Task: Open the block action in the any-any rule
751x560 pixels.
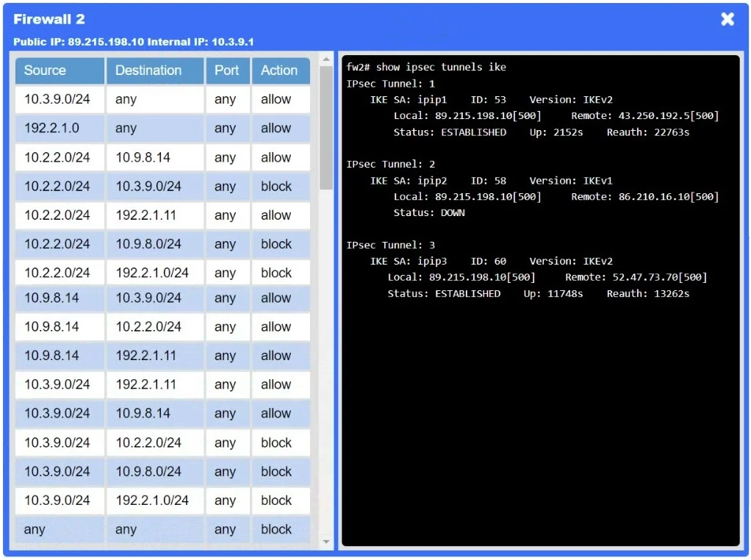Action: [x=280, y=529]
